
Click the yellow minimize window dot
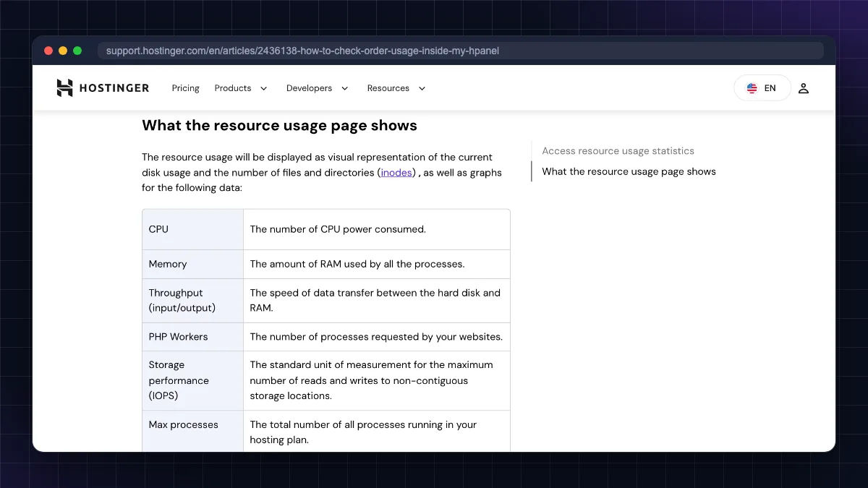point(63,51)
